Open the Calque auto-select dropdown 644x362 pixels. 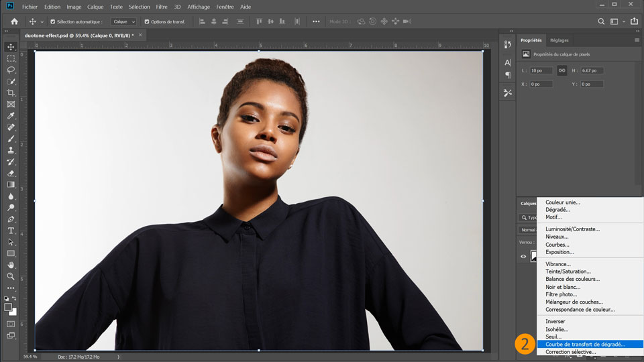(123, 21)
